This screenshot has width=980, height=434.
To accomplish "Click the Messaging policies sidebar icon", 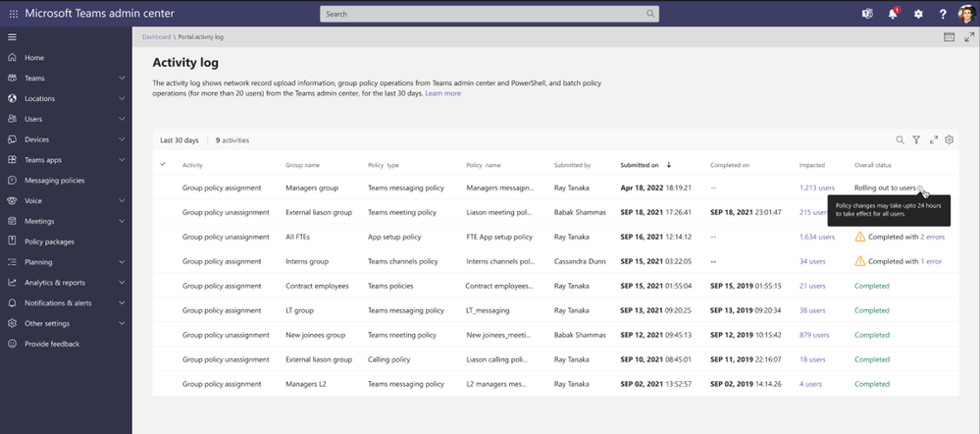I will point(12,180).
